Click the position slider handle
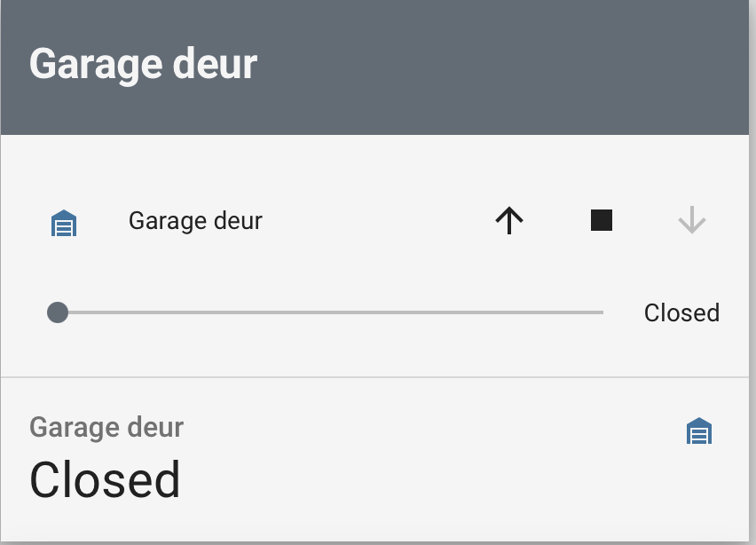 click(x=58, y=312)
